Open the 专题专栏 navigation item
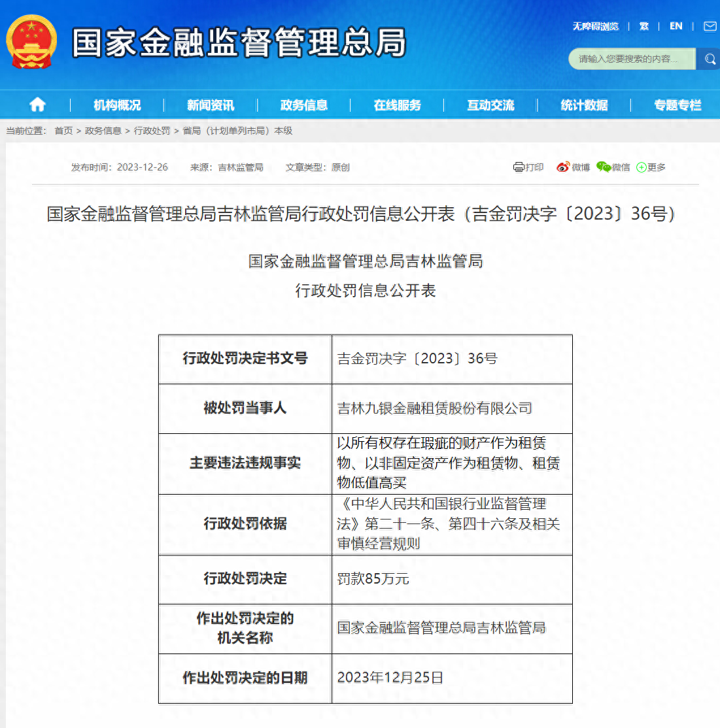 point(677,105)
